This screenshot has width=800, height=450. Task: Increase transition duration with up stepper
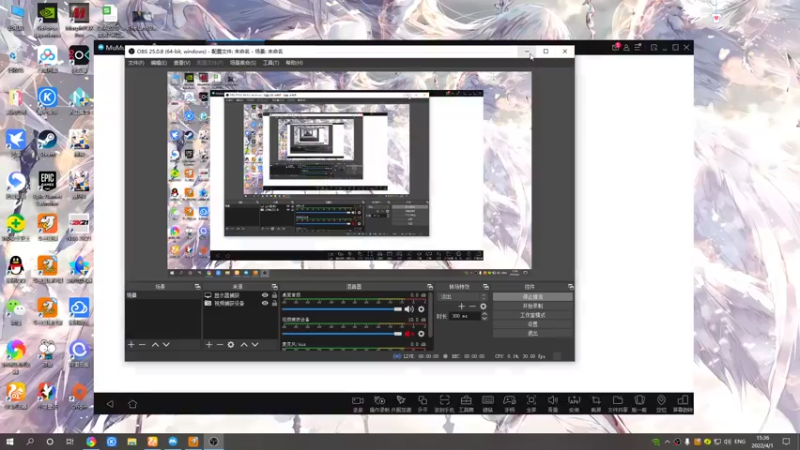484,314
